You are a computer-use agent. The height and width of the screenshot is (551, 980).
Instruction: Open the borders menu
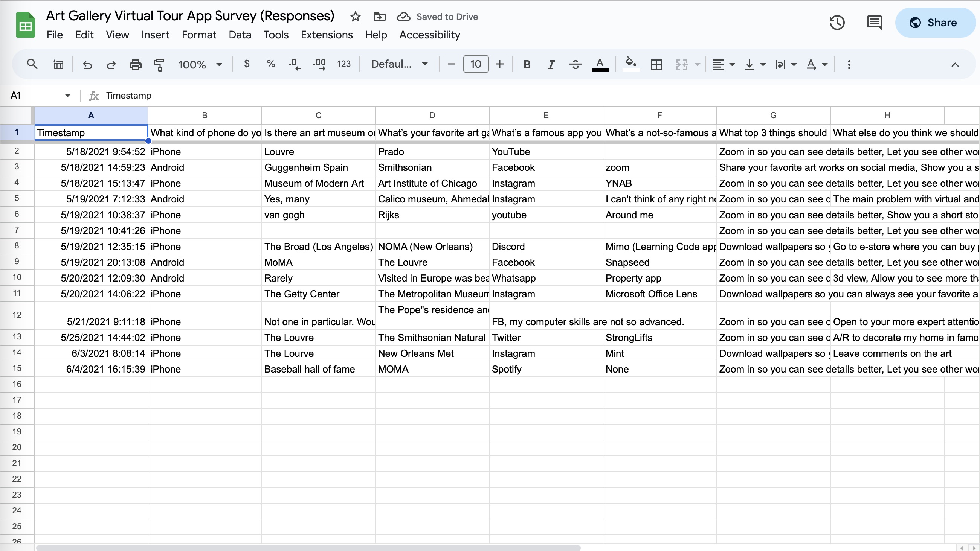[656, 65]
